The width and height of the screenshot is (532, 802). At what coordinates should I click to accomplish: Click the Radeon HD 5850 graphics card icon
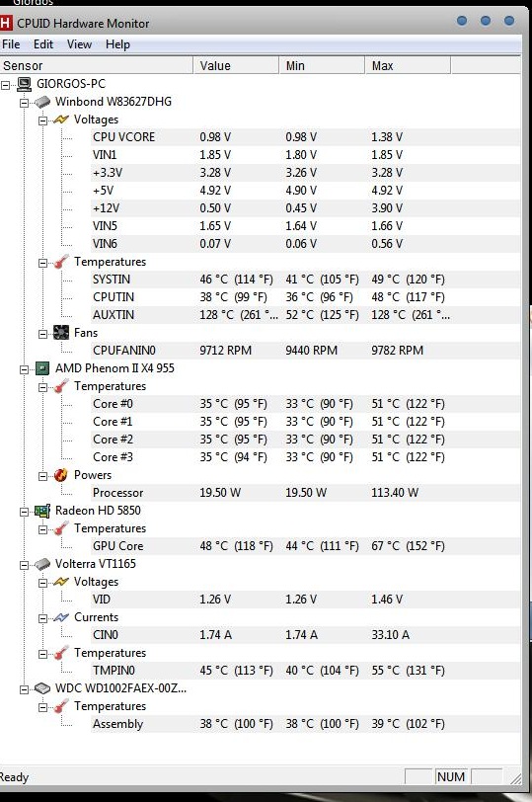pos(42,511)
